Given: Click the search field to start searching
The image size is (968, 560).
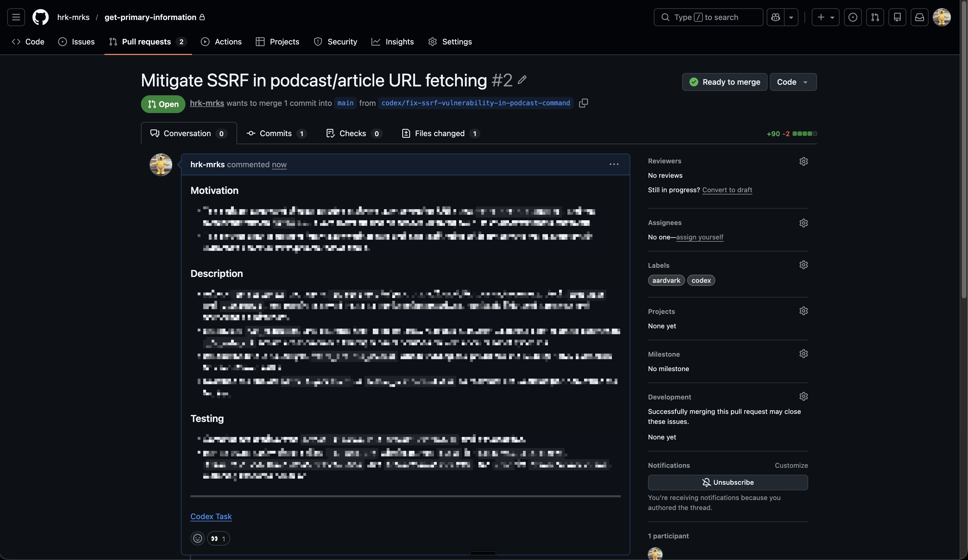Looking at the screenshot, I should click(708, 17).
